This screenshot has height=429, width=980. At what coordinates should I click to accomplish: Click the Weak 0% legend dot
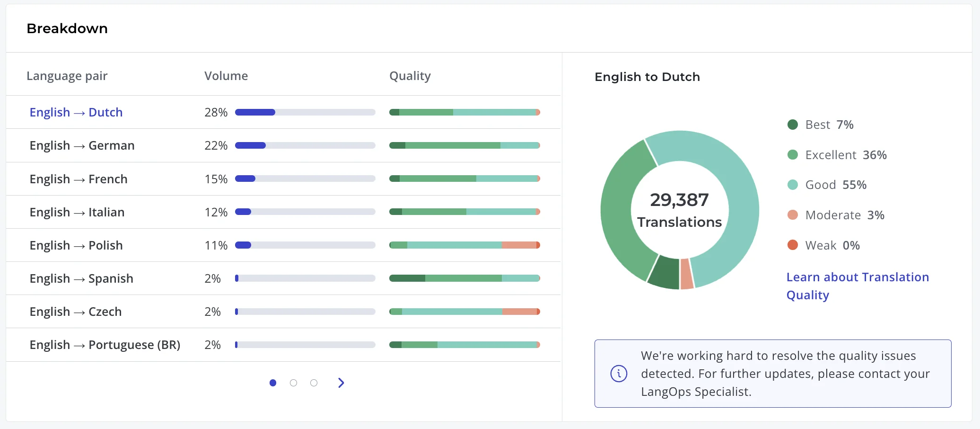point(793,245)
